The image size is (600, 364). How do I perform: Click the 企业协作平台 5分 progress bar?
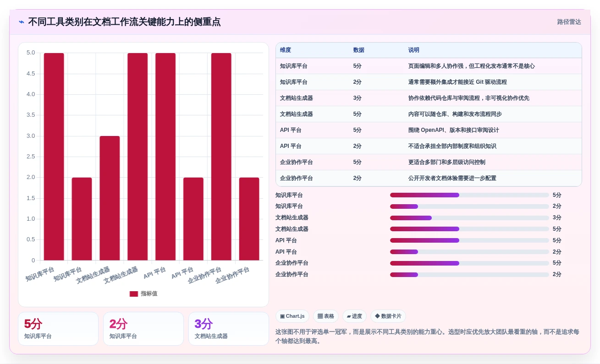click(x=469, y=263)
